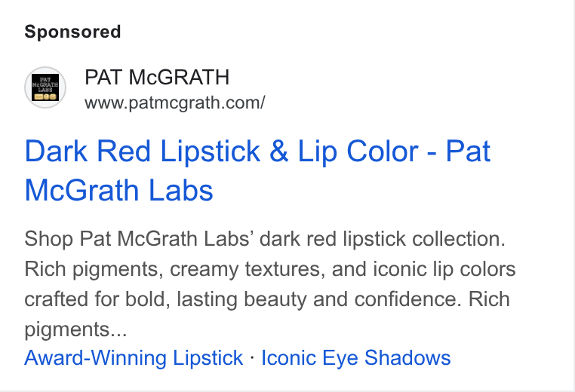Image resolution: width=575 pixels, height=392 pixels.
Task: Open the Iconic Eye Shadows sitelink
Action: click(355, 357)
